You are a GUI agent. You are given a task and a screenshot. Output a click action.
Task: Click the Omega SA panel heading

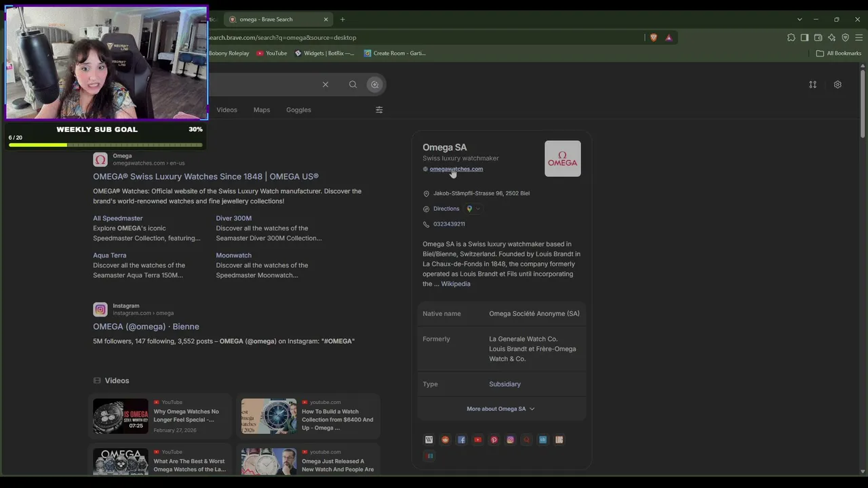pyautogui.click(x=445, y=148)
